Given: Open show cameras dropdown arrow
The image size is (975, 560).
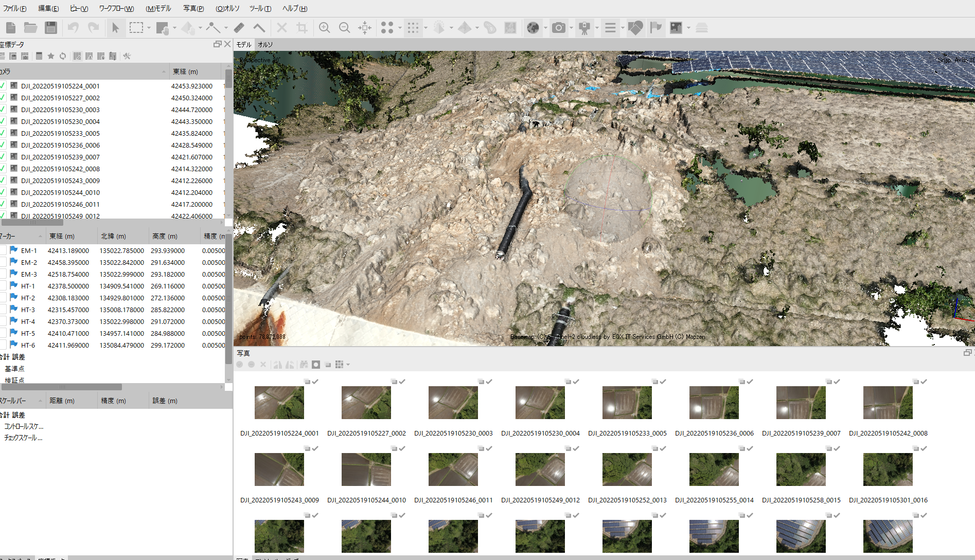Looking at the screenshot, I should coord(571,28).
